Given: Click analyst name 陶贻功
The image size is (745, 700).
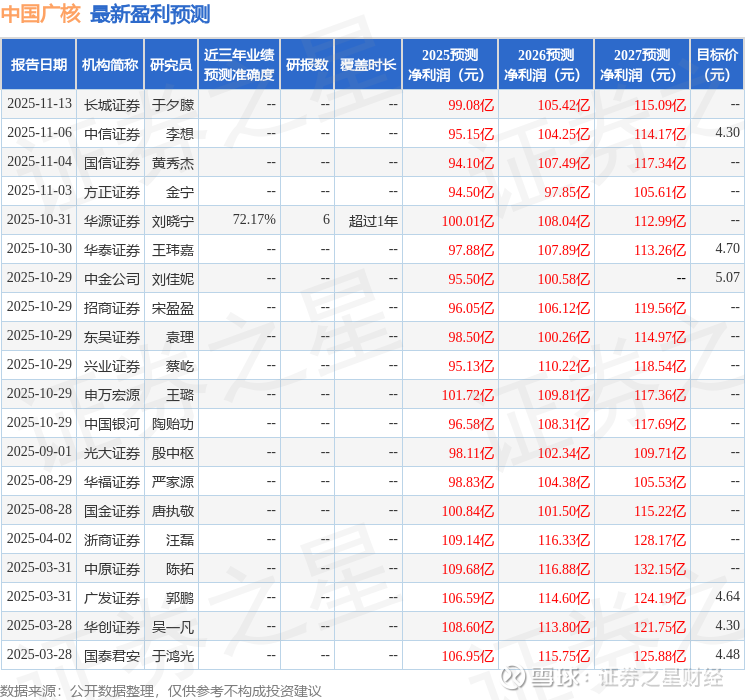Looking at the screenshot, I should (x=173, y=424).
